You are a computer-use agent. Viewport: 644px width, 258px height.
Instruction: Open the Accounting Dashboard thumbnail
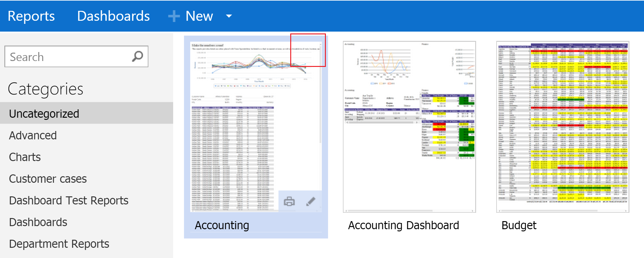pyautogui.click(x=409, y=127)
